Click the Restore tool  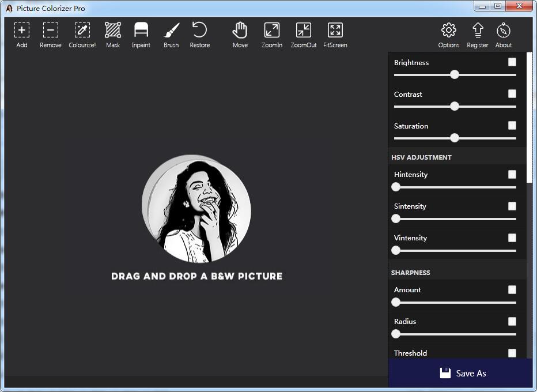point(199,33)
